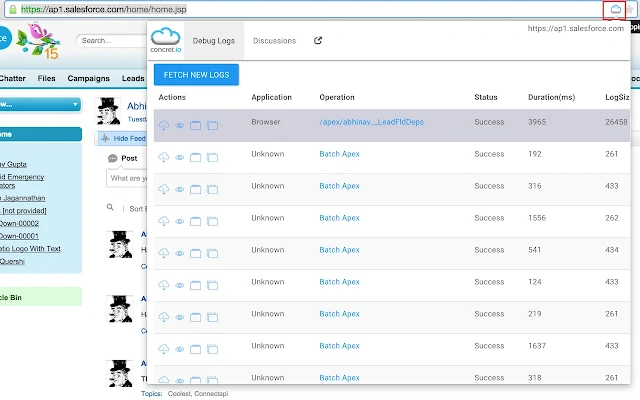The image size is (640, 400).
Task: Click the FETCH NEW LOGS button
Action: [196, 75]
